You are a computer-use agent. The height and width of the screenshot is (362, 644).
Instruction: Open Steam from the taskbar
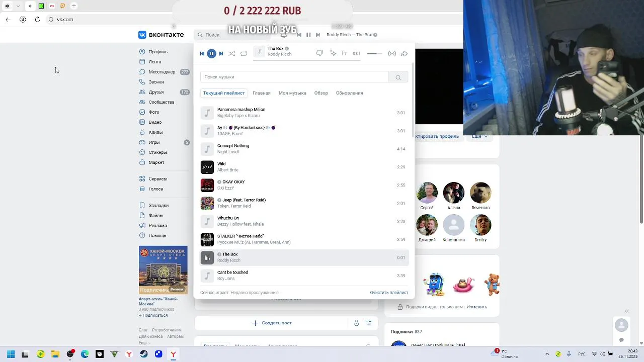pyautogui.click(x=144, y=354)
